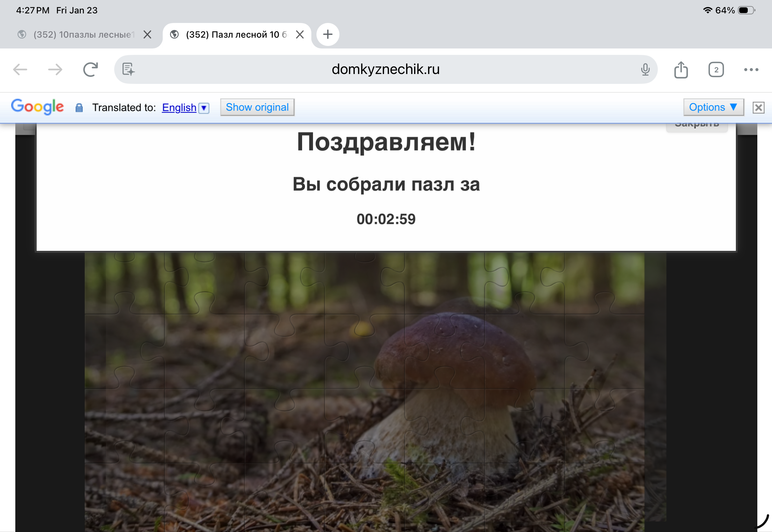Image resolution: width=772 pixels, height=532 pixels.
Task: Click the Show original button
Action: (x=257, y=107)
